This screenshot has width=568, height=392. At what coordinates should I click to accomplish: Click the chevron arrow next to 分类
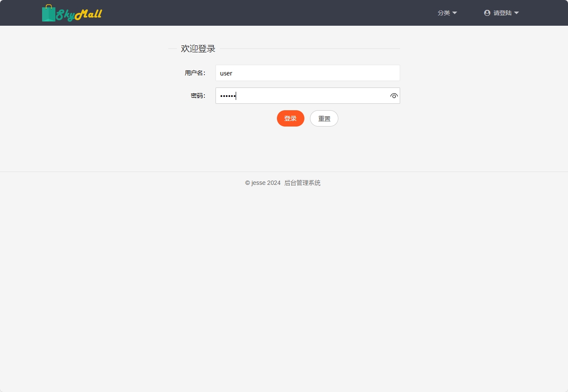tap(455, 13)
